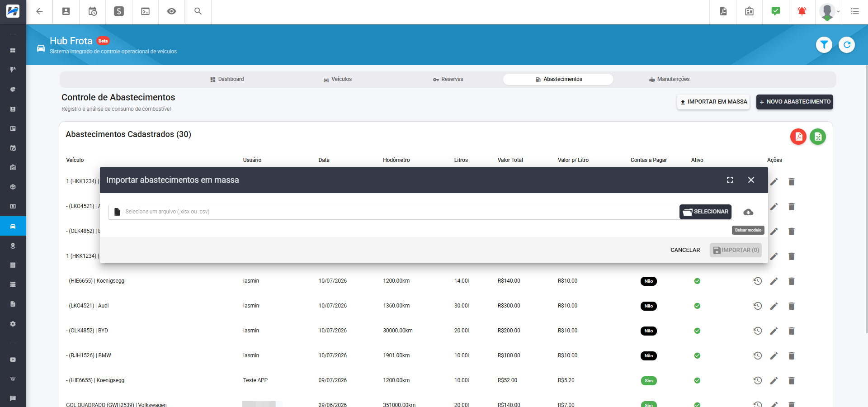Switch to the Veículos tab
This screenshot has height=407, width=868.
click(338, 79)
